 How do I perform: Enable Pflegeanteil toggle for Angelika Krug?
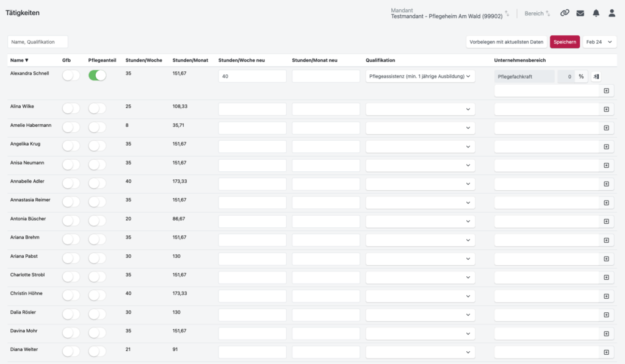(x=97, y=146)
